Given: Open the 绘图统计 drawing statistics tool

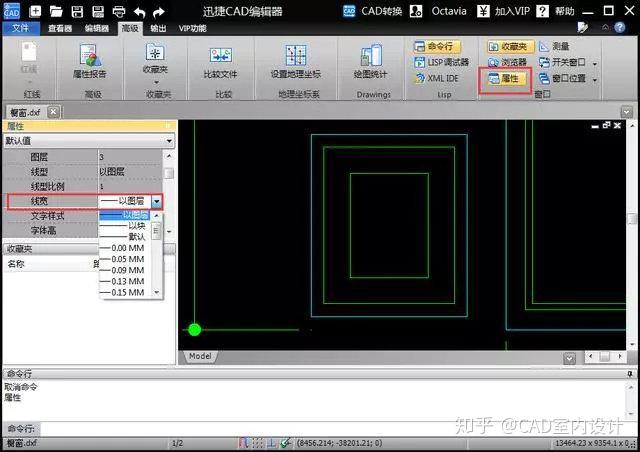Looking at the screenshot, I should pyautogui.click(x=371, y=61).
